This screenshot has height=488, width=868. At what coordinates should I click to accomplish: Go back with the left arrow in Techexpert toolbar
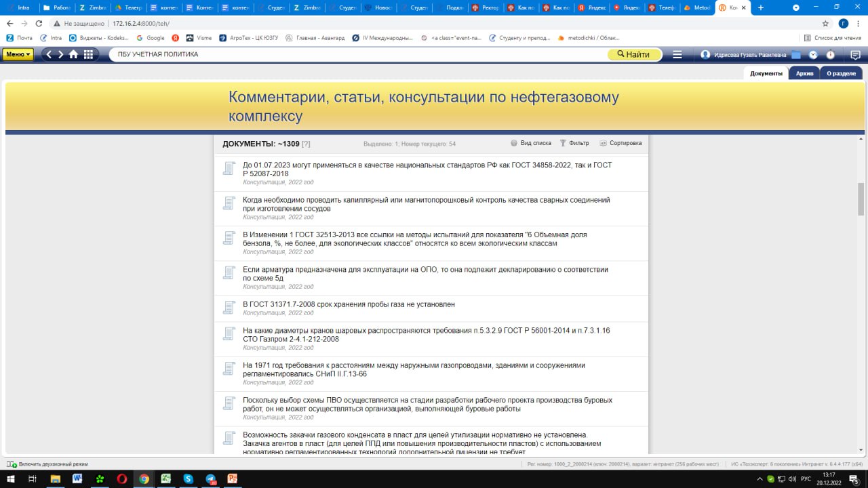pyautogui.click(x=49, y=54)
